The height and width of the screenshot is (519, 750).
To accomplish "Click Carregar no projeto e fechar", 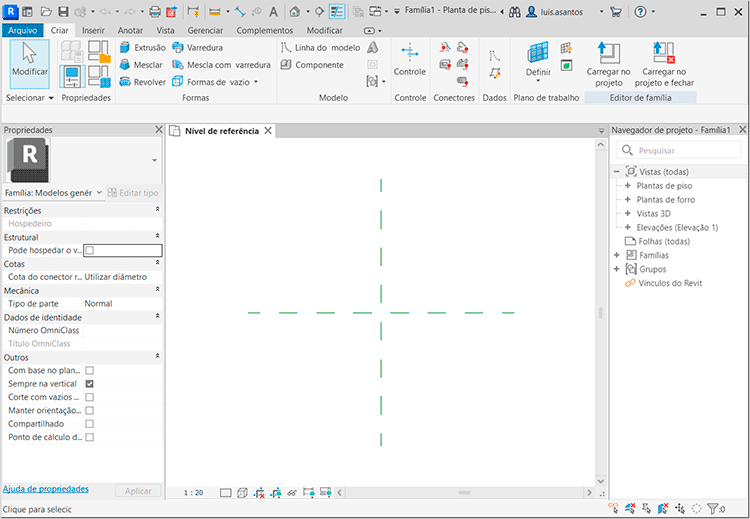I will pos(665,60).
